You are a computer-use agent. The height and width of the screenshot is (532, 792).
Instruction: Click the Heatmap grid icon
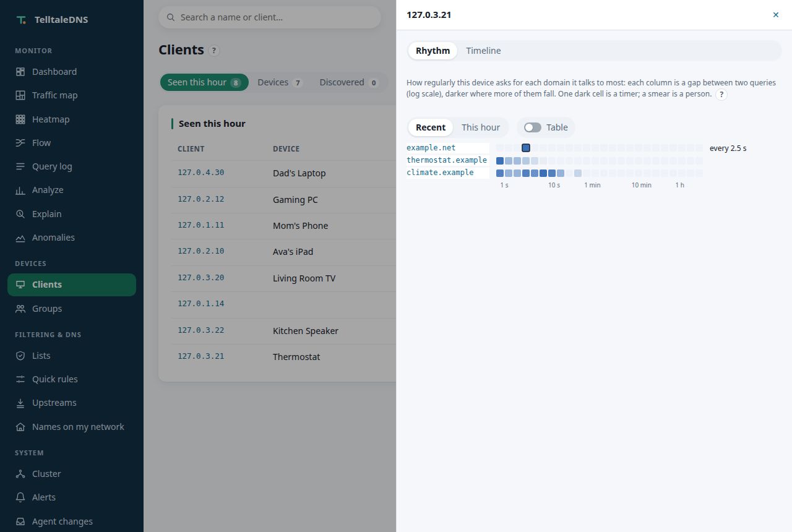pyautogui.click(x=20, y=119)
